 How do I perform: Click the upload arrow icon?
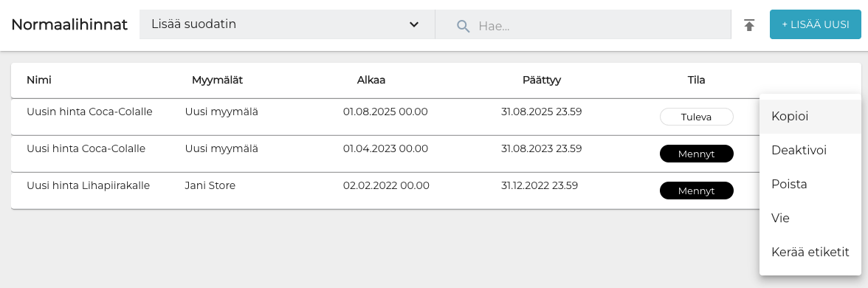click(749, 25)
